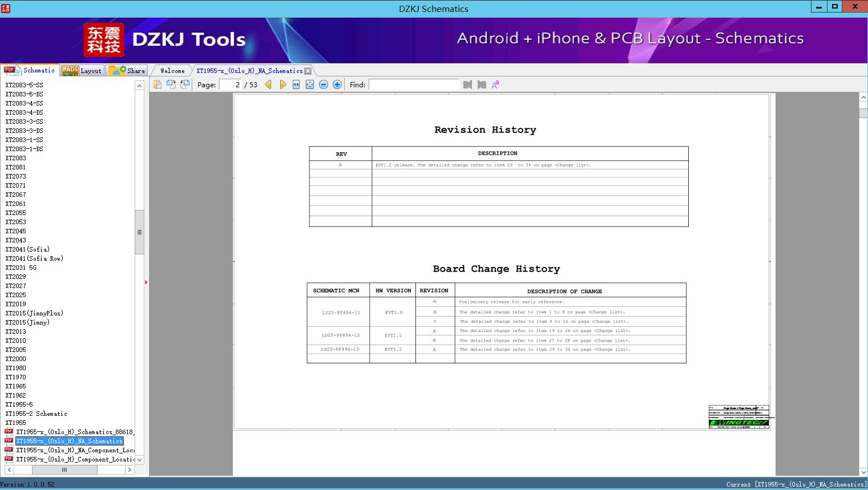This screenshot has height=490, width=868.
Task: Switch to the PADS Layout tab
Action: [82, 71]
